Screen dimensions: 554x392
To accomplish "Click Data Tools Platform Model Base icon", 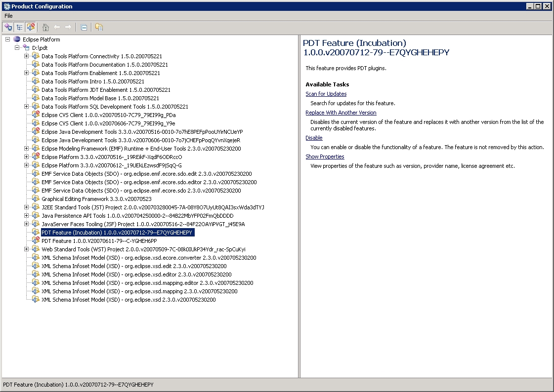I will (x=36, y=98).
